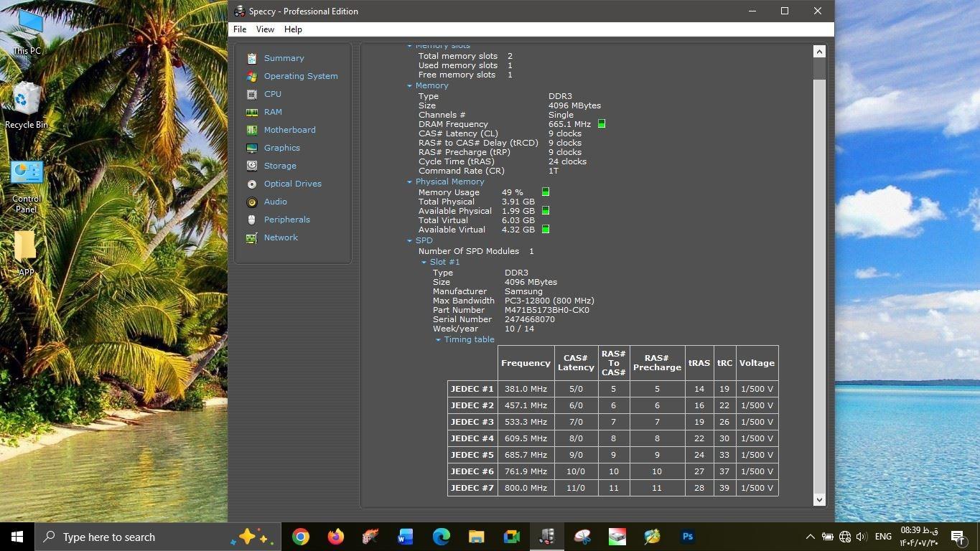
Task: Collapse the Physical Memory section
Action: [410, 182]
